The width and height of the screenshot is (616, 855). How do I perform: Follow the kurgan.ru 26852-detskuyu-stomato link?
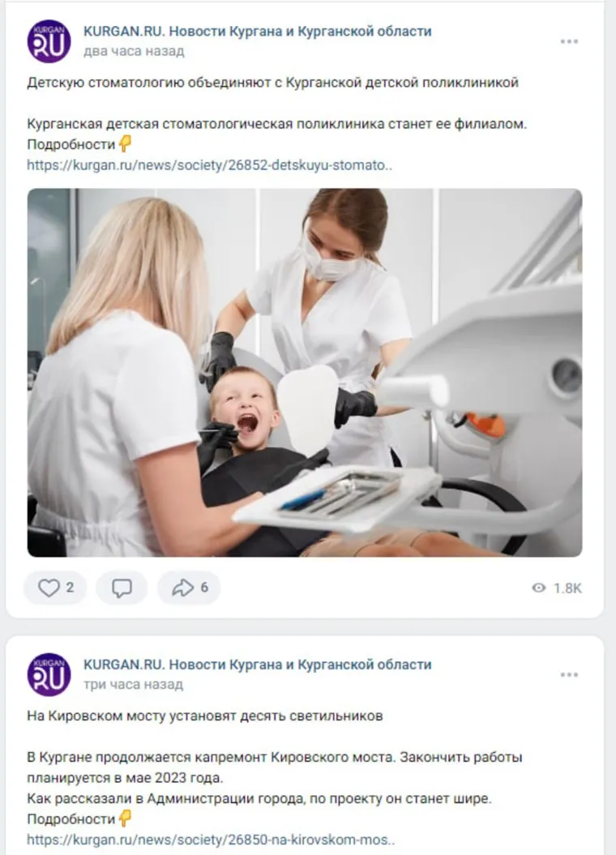click(209, 165)
